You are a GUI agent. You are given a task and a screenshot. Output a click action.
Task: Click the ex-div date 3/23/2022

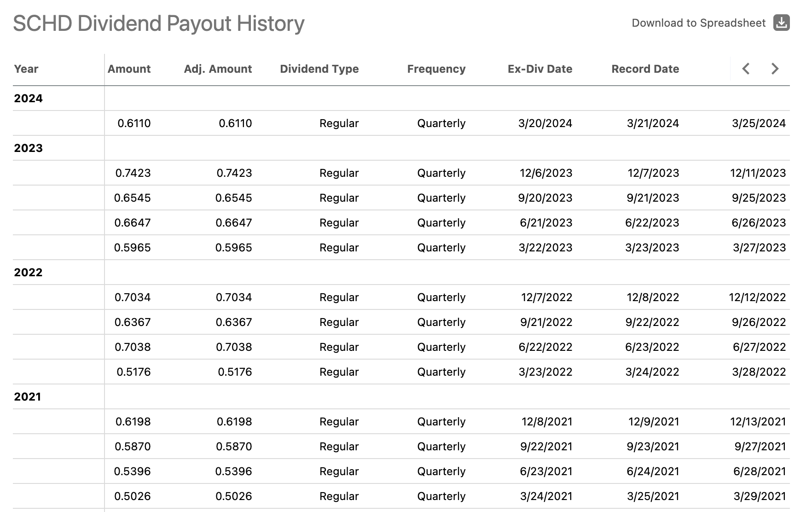point(545,372)
